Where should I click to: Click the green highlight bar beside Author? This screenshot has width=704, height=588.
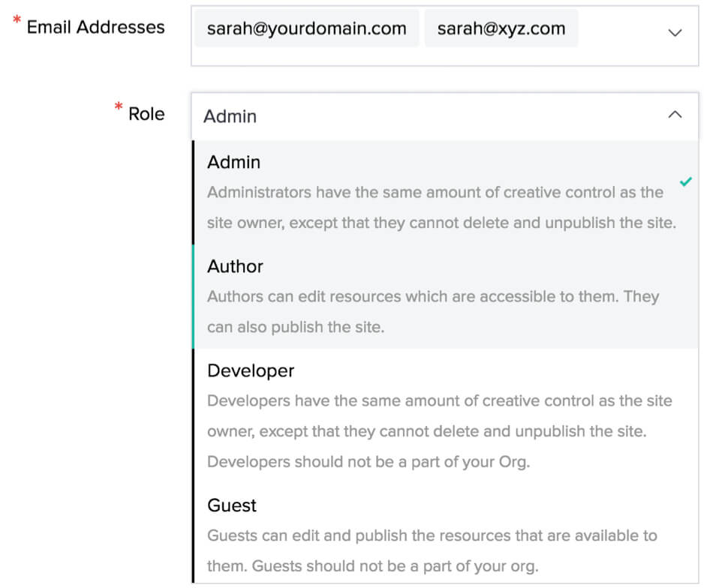click(194, 296)
